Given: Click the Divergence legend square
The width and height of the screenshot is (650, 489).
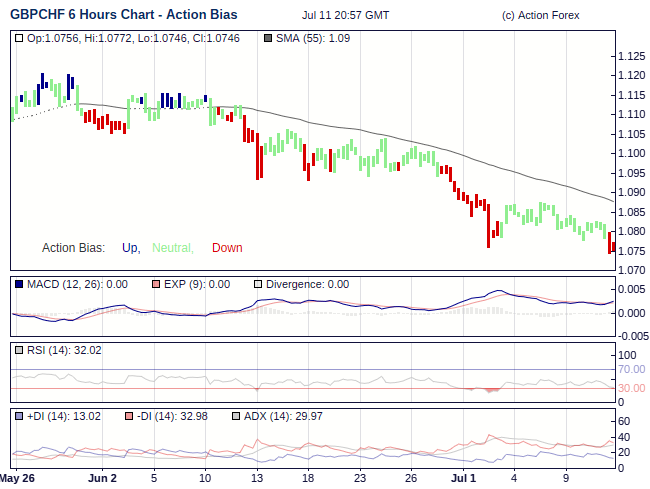Looking at the screenshot, I should [x=258, y=284].
